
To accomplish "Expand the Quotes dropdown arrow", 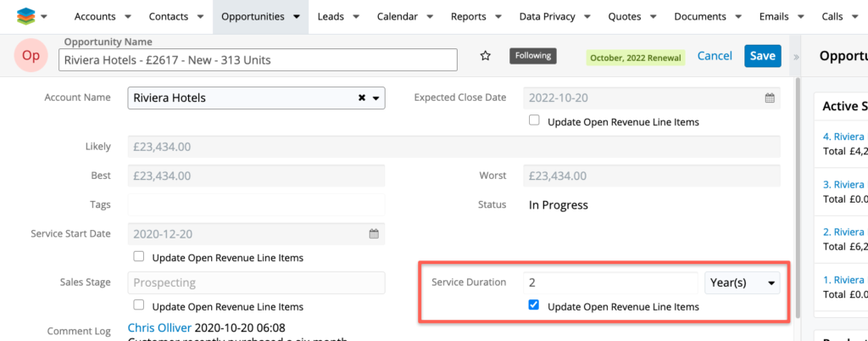I will point(654,17).
